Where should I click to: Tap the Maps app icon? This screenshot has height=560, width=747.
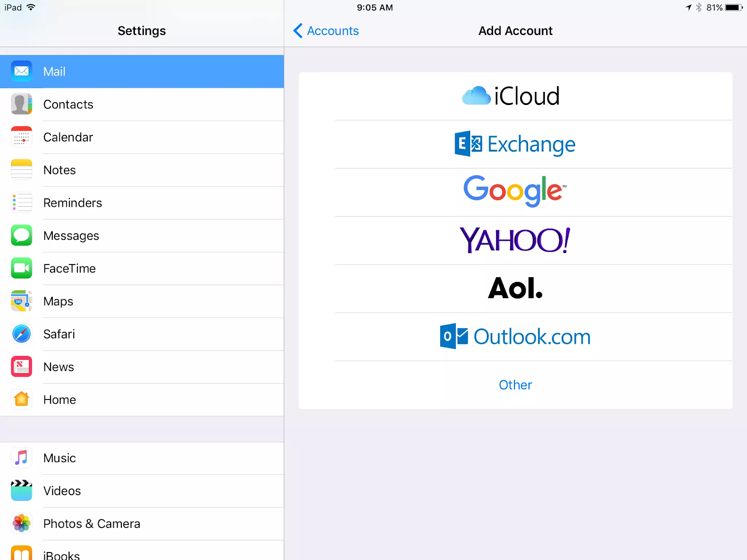click(x=21, y=301)
